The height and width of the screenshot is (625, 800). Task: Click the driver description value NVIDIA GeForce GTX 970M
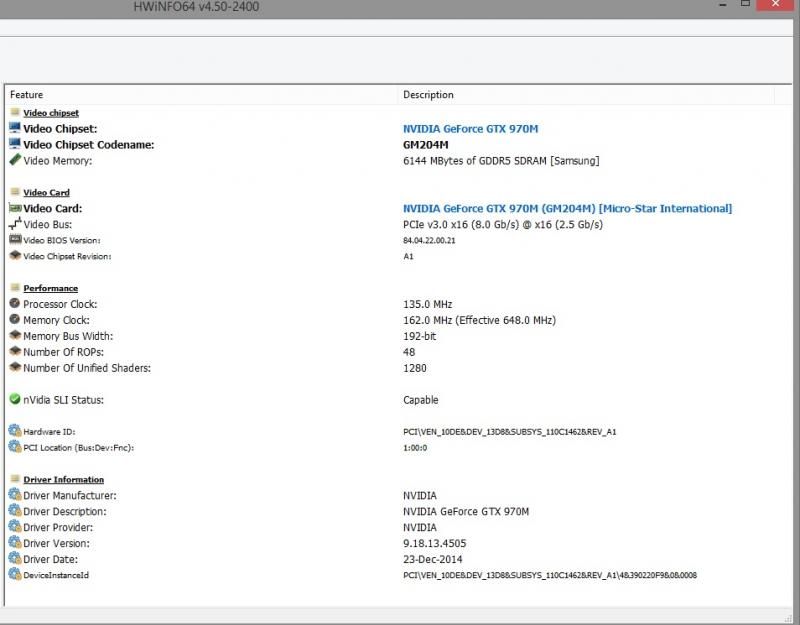[x=466, y=512]
